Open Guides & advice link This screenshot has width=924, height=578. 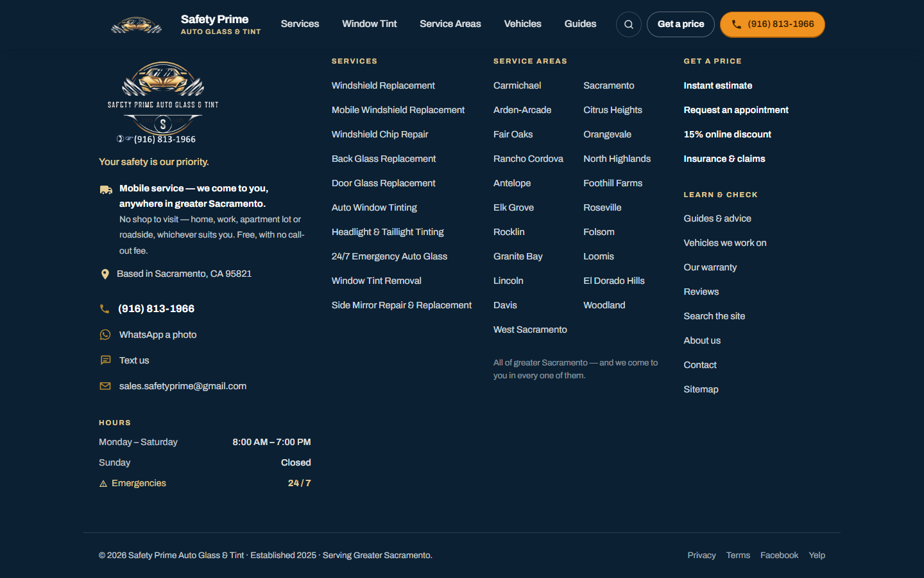click(717, 218)
